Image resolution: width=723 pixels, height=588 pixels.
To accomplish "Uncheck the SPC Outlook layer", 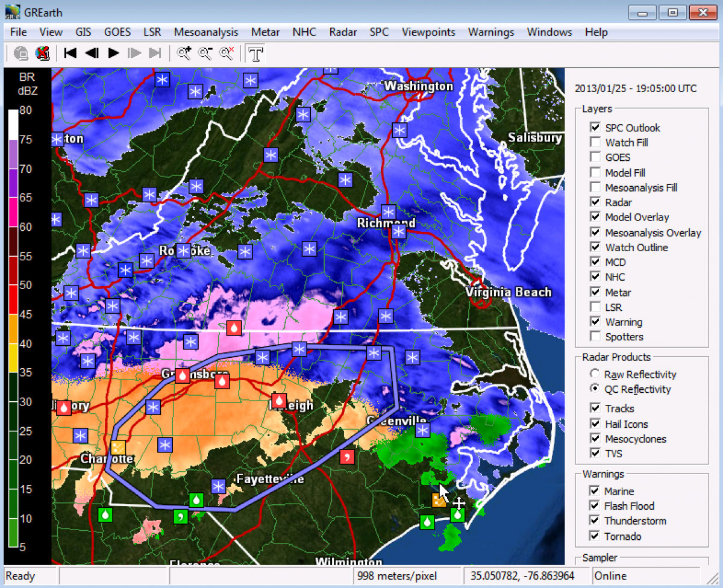I will 595,128.
